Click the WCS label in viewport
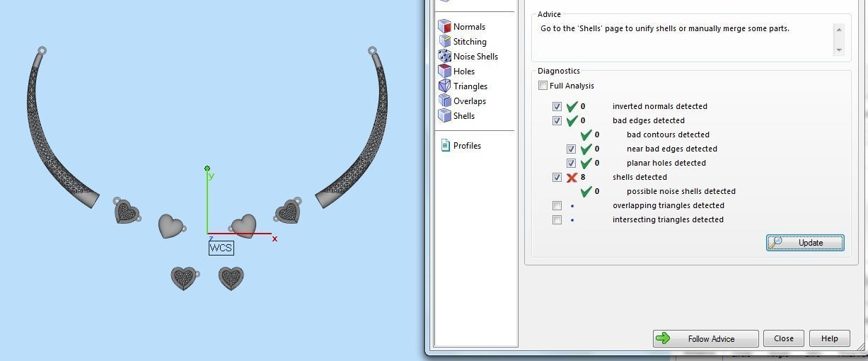 point(221,248)
